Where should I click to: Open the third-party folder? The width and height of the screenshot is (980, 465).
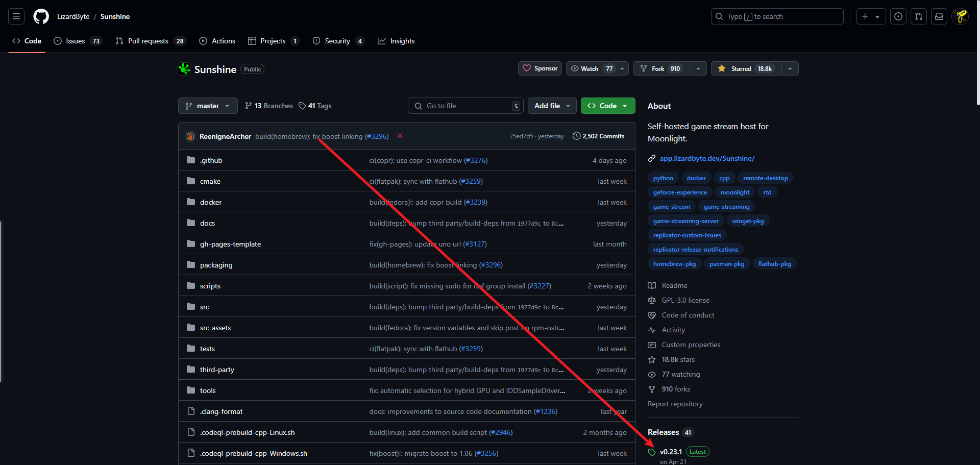click(217, 370)
